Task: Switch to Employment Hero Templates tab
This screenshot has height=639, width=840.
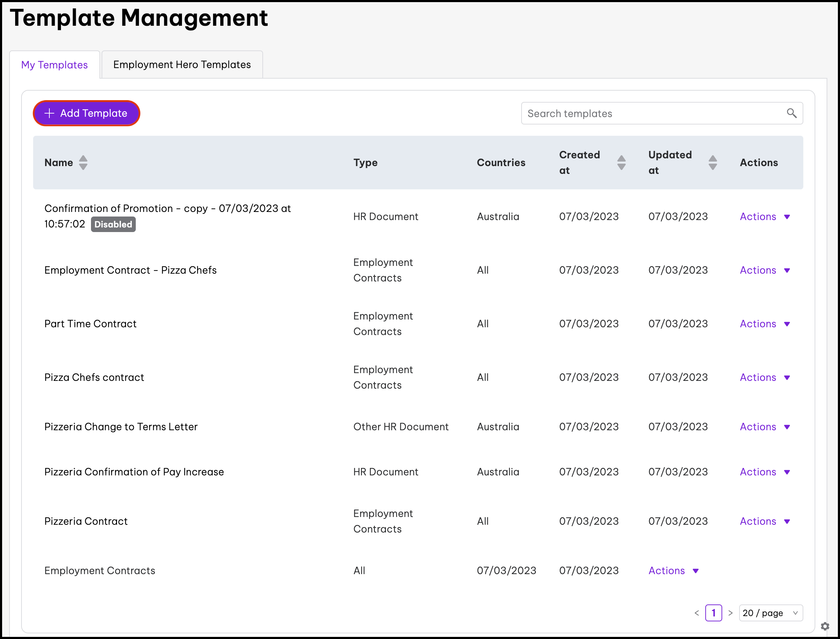Action: tap(182, 65)
